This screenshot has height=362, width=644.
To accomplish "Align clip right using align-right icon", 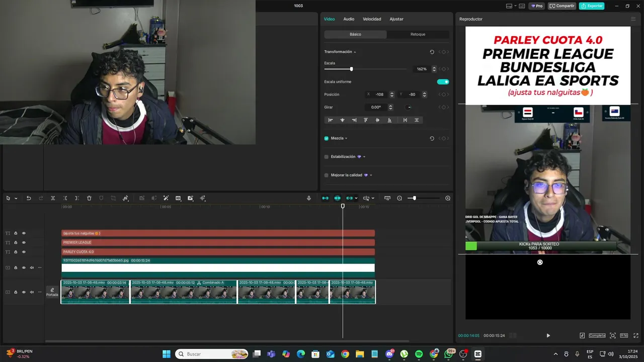I will (x=354, y=120).
